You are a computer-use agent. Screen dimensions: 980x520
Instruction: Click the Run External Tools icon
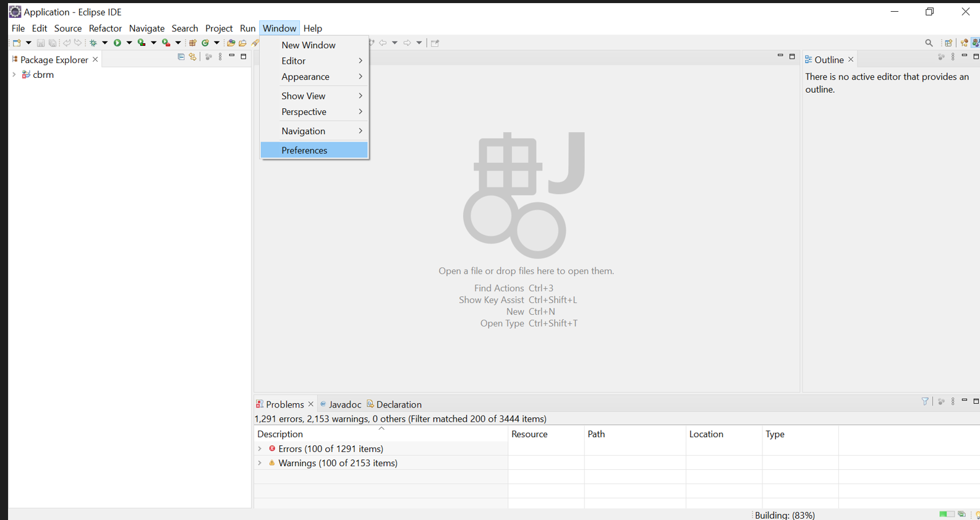[166, 43]
